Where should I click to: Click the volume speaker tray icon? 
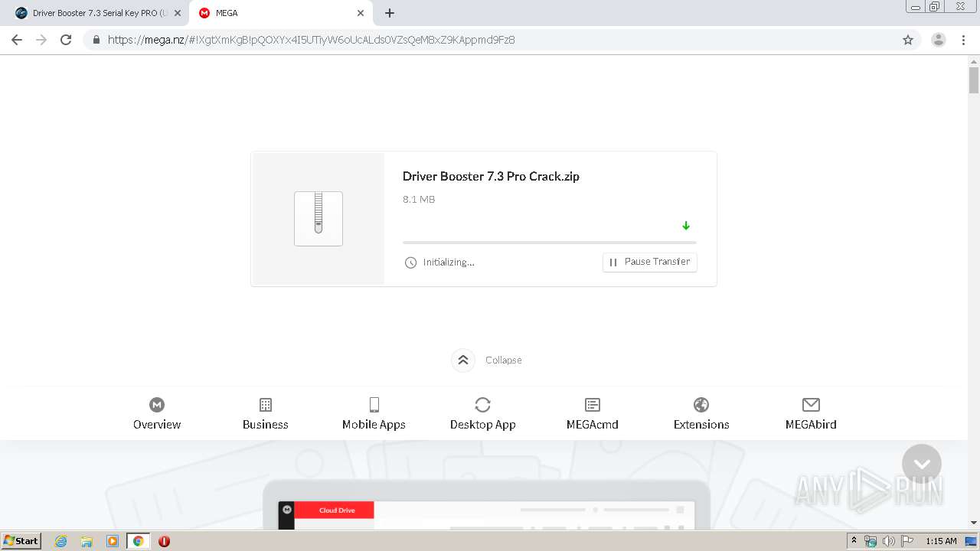(x=889, y=541)
